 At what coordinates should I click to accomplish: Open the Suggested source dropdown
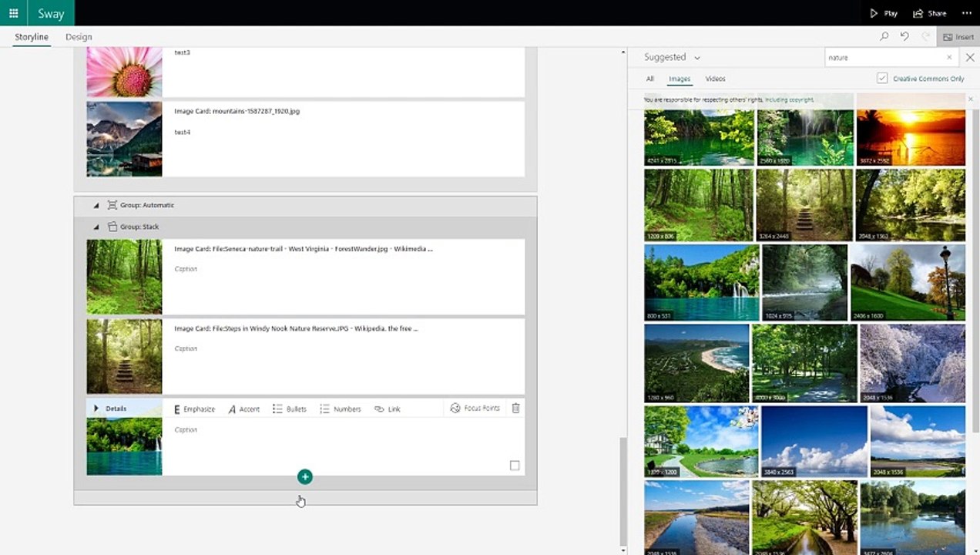[673, 57]
